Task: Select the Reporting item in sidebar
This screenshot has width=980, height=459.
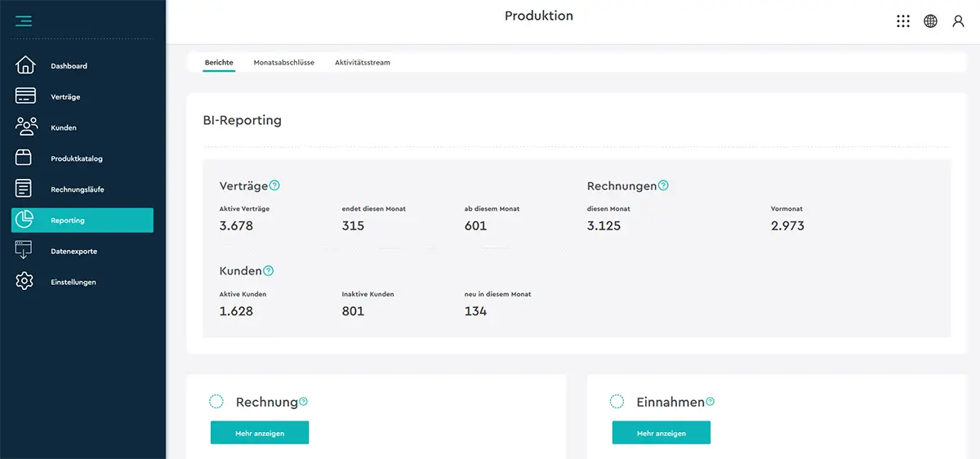Action: [x=82, y=221]
